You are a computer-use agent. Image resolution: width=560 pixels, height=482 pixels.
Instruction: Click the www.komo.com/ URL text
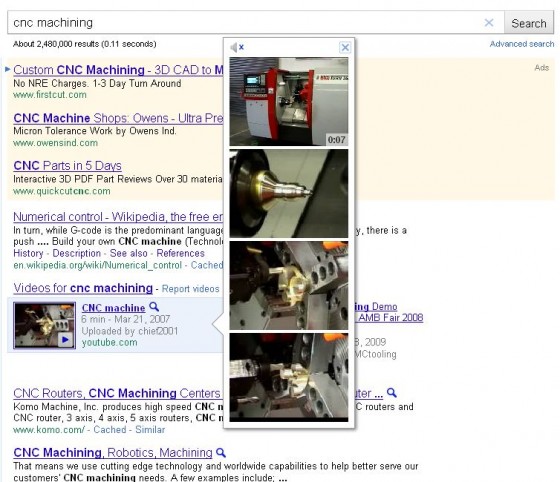point(49,430)
